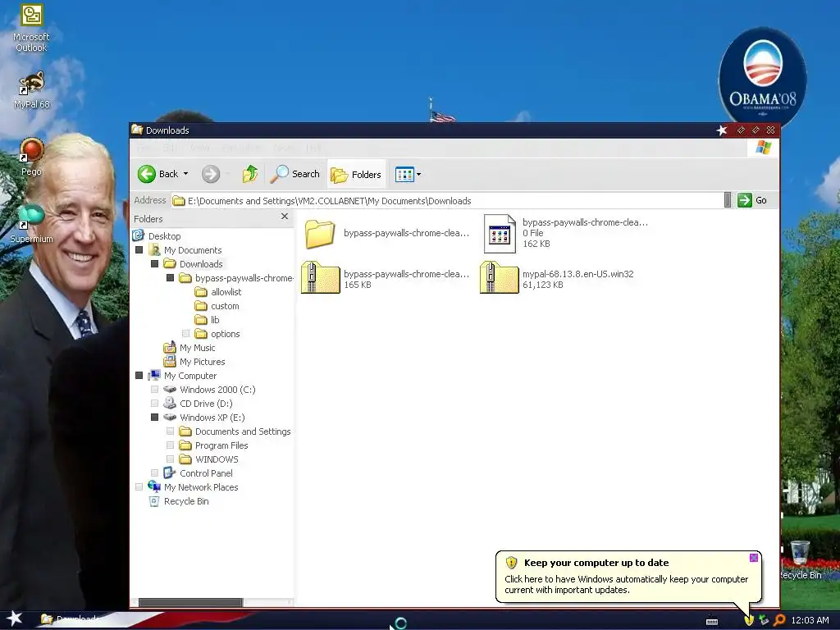Click the greyed Forward arrow button
840x630 pixels.
tap(211, 174)
